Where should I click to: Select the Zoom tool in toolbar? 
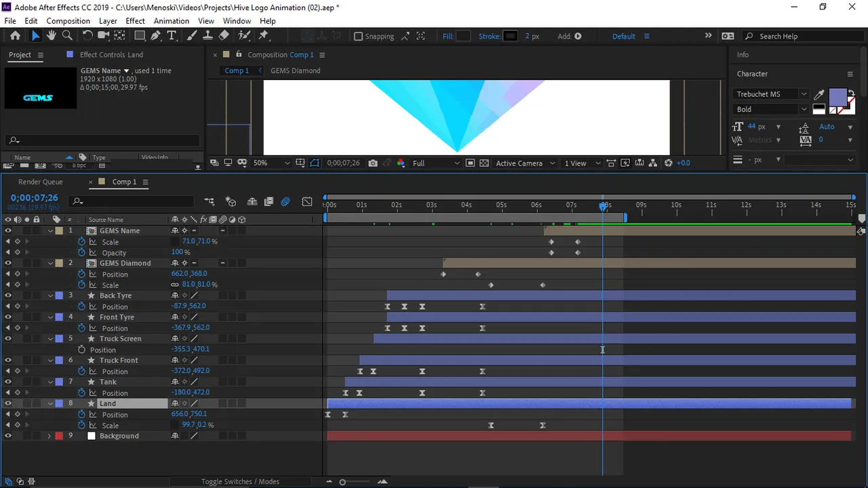(67, 36)
